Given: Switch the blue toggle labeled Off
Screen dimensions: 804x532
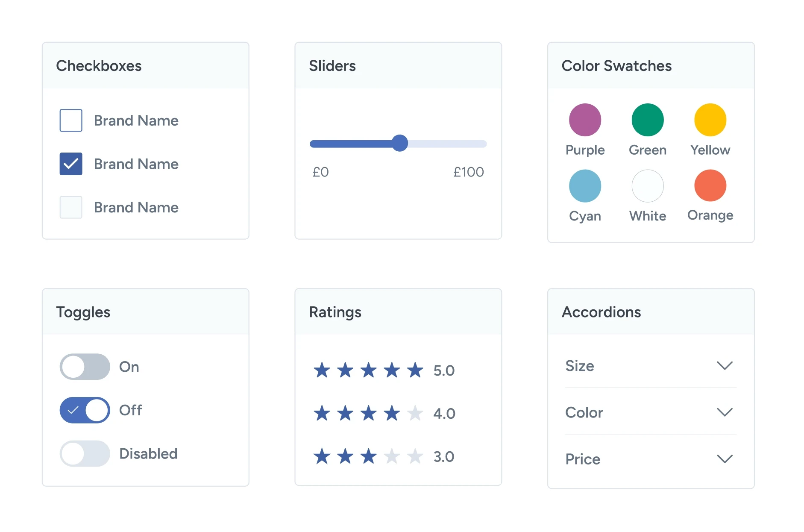Looking at the screenshot, I should pyautogui.click(x=85, y=410).
